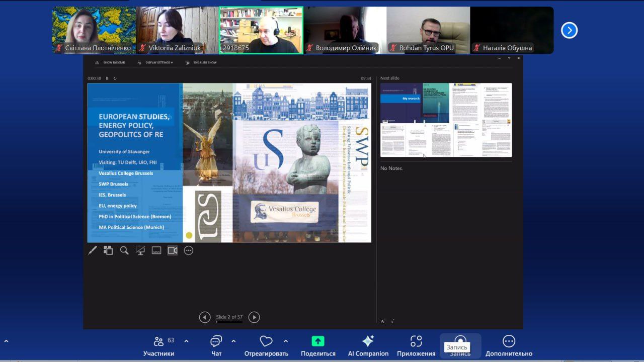
Task: Open the see all slides grid
Action: click(x=108, y=250)
